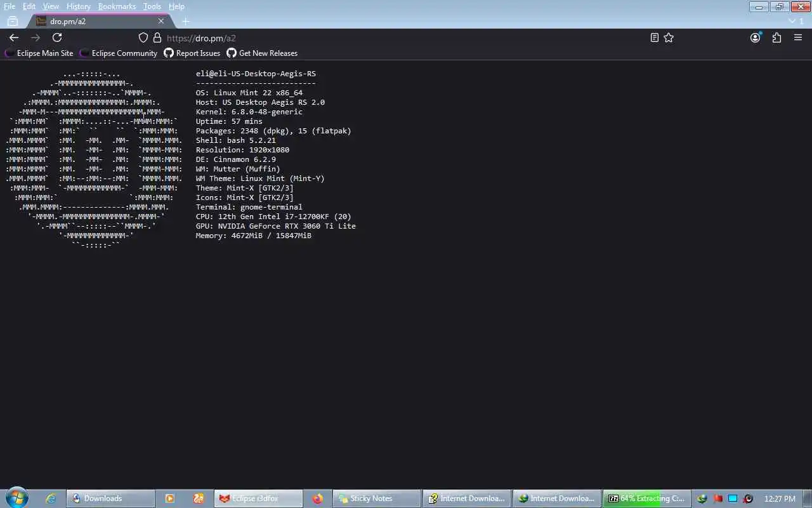Open the 12:27 PM clock

tap(780, 498)
